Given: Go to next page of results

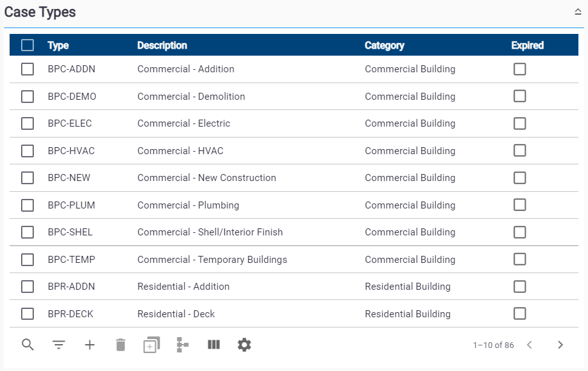Looking at the screenshot, I should (561, 345).
